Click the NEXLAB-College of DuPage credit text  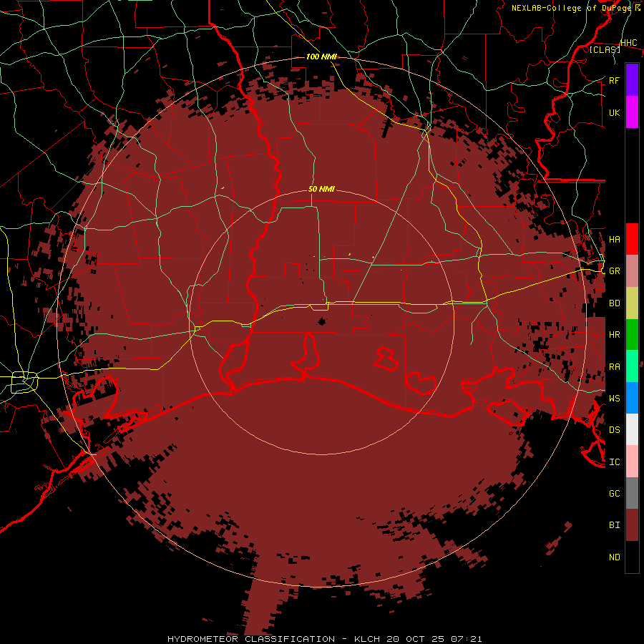click(x=572, y=8)
